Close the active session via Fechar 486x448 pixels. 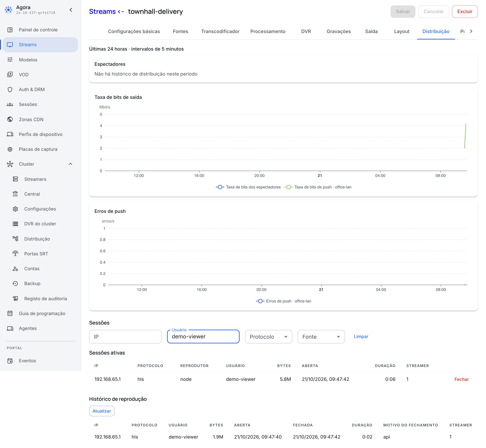click(461, 379)
